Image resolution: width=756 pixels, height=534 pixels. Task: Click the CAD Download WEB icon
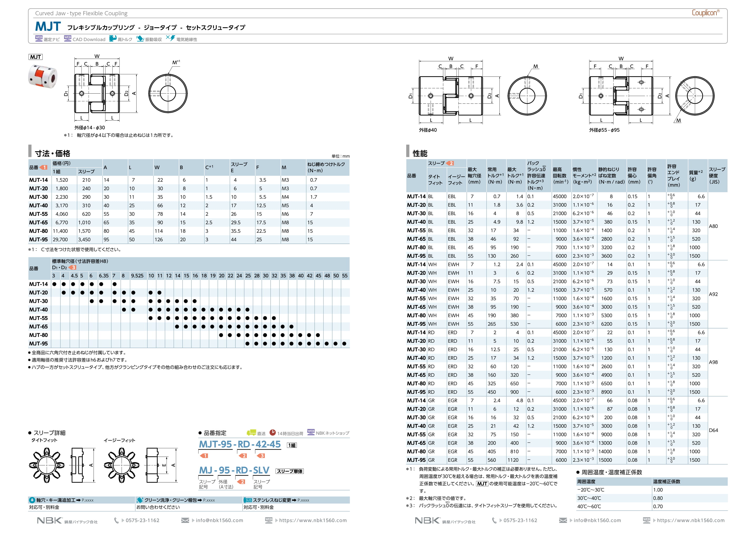tap(68, 38)
